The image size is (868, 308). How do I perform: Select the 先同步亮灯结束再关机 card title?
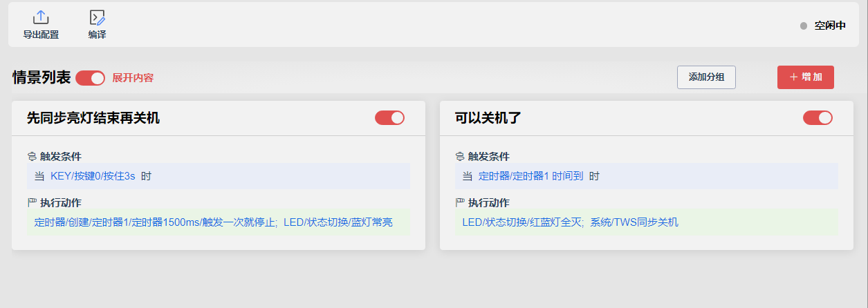[x=93, y=118]
